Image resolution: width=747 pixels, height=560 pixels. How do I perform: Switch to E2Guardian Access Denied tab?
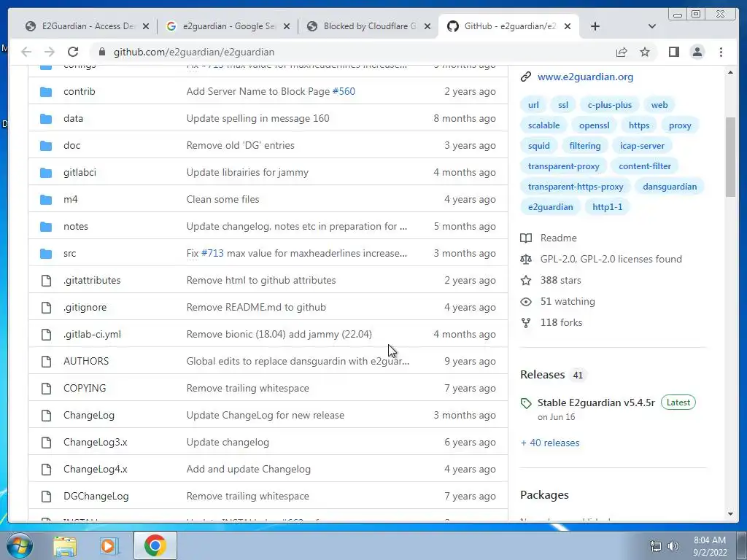tap(86, 26)
